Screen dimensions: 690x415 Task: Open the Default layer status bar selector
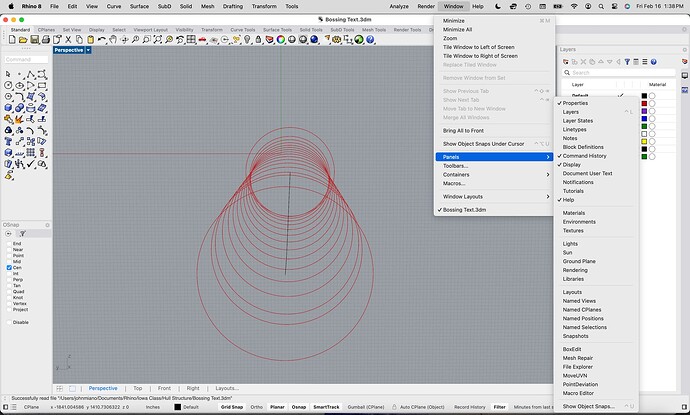coord(187,407)
